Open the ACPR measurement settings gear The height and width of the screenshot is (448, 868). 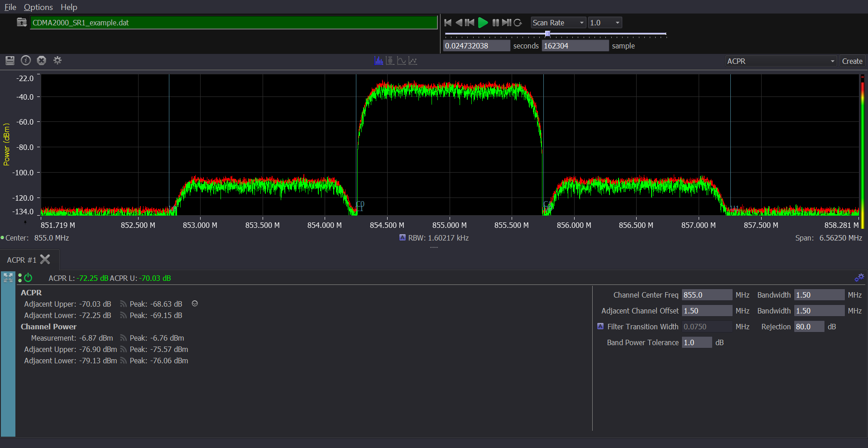coord(859,278)
